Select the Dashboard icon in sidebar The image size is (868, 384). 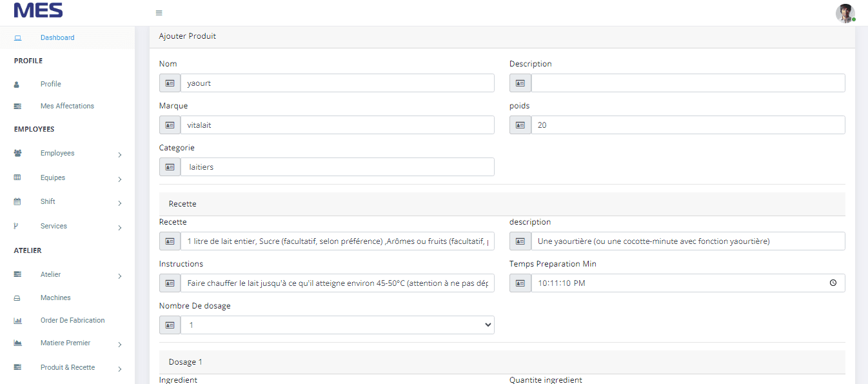tap(17, 37)
